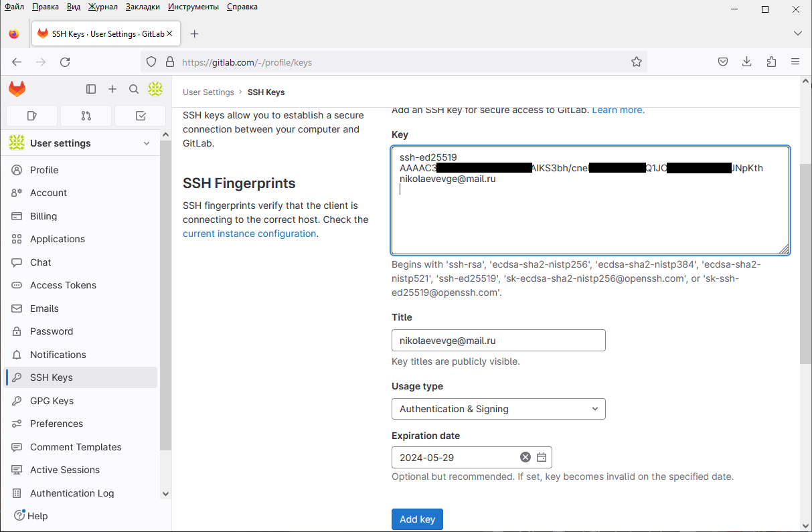The height and width of the screenshot is (532, 812).
Task: Open the Файл menu
Action: click(x=14, y=7)
